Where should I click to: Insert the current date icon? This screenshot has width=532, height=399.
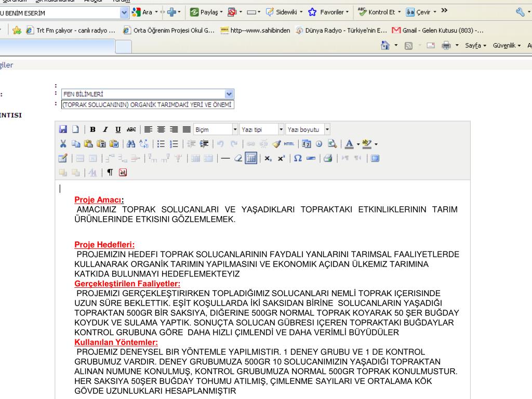306,144
